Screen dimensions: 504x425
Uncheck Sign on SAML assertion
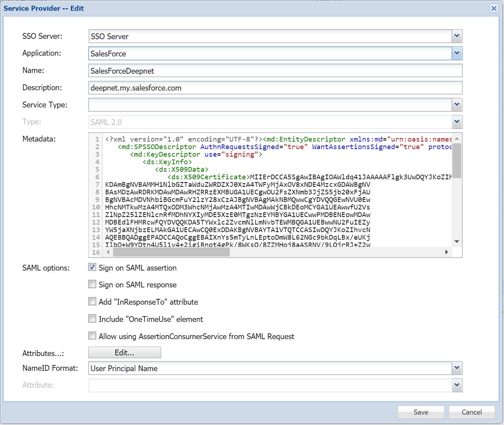(x=92, y=267)
